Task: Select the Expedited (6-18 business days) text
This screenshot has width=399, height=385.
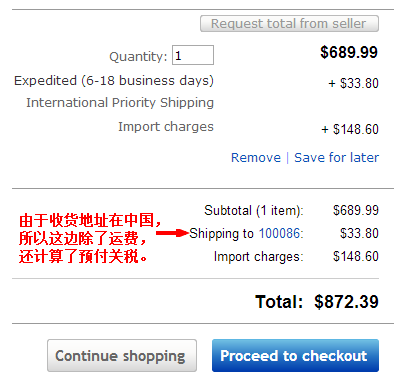Action: coord(114,81)
